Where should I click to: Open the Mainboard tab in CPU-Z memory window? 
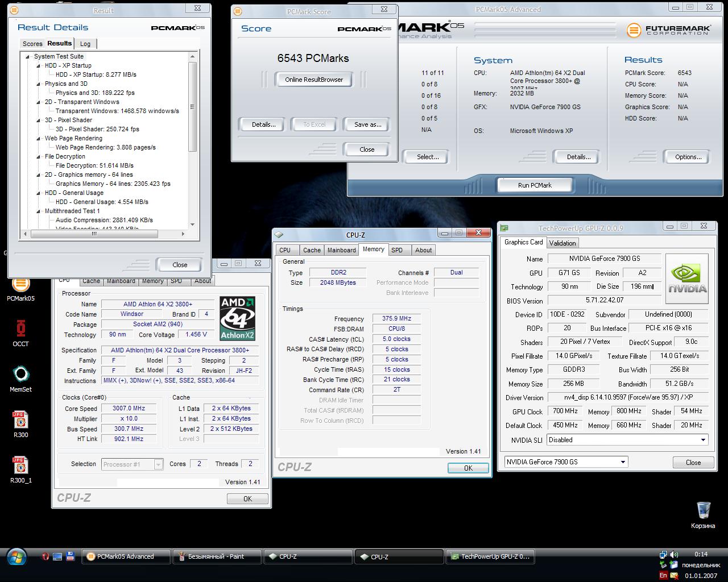point(341,250)
